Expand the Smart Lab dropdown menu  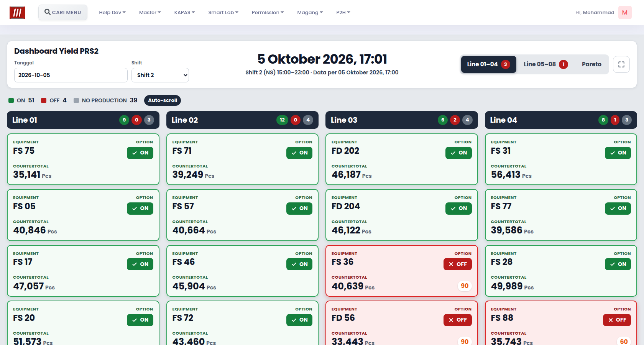tap(223, 13)
